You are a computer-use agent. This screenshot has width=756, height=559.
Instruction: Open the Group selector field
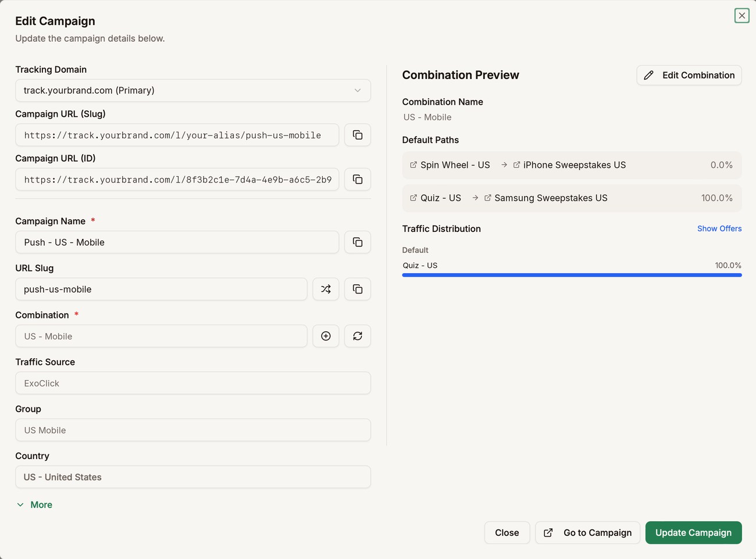pos(193,431)
